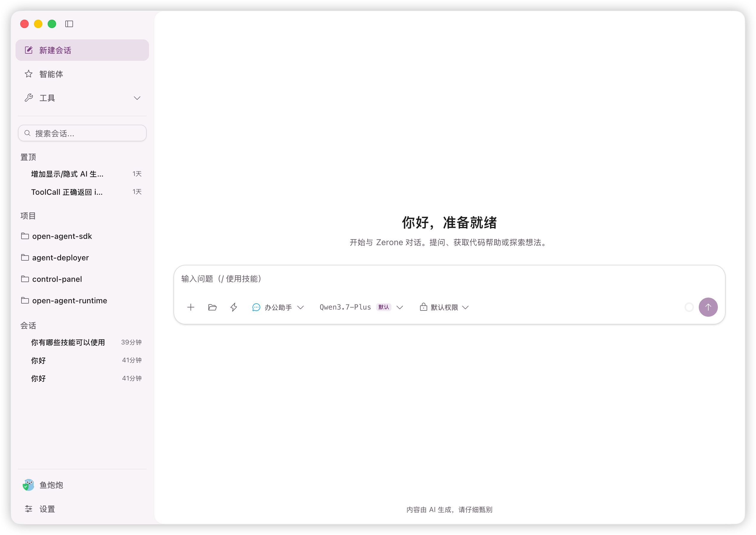Open project control-panel

pyautogui.click(x=82, y=279)
